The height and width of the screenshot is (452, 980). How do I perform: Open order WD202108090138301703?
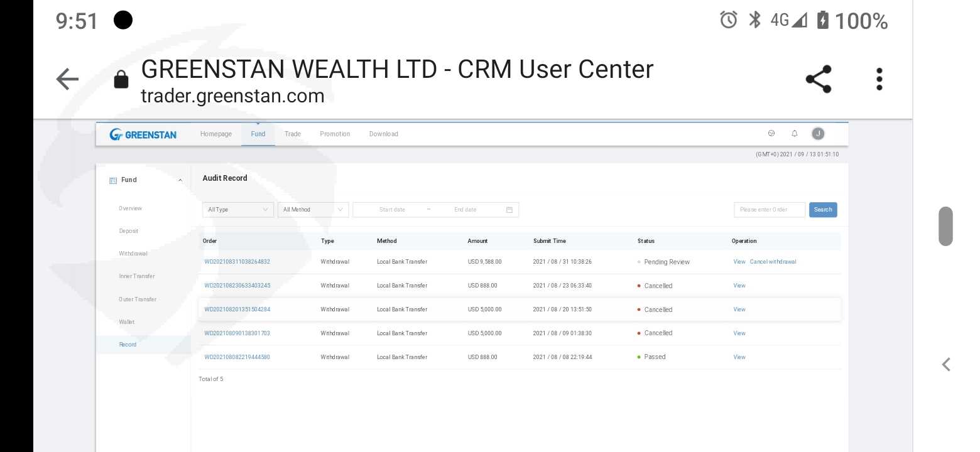(x=237, y=333)
